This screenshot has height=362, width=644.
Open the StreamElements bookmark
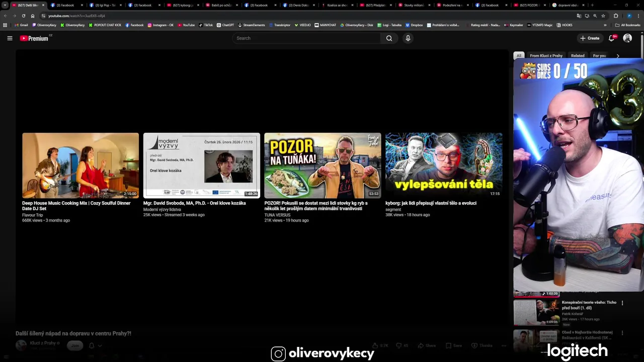click(x=252, y=25)
